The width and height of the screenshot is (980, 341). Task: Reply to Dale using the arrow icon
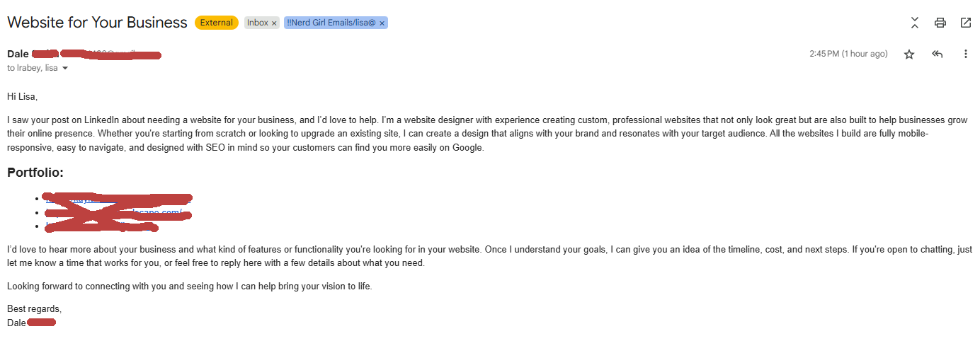(x=938, y=54)
